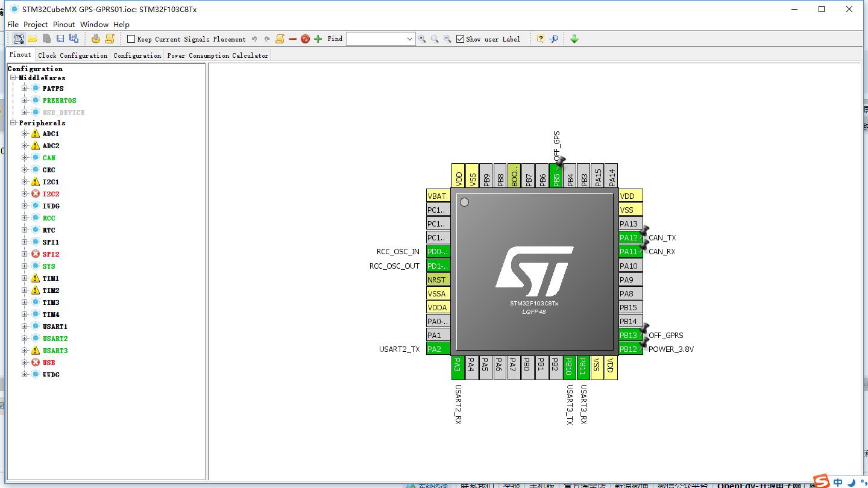Click the New Project toolbar icon
Image resolution: width=868 pixels, height=488 pixels.
[x=19, y=39]
